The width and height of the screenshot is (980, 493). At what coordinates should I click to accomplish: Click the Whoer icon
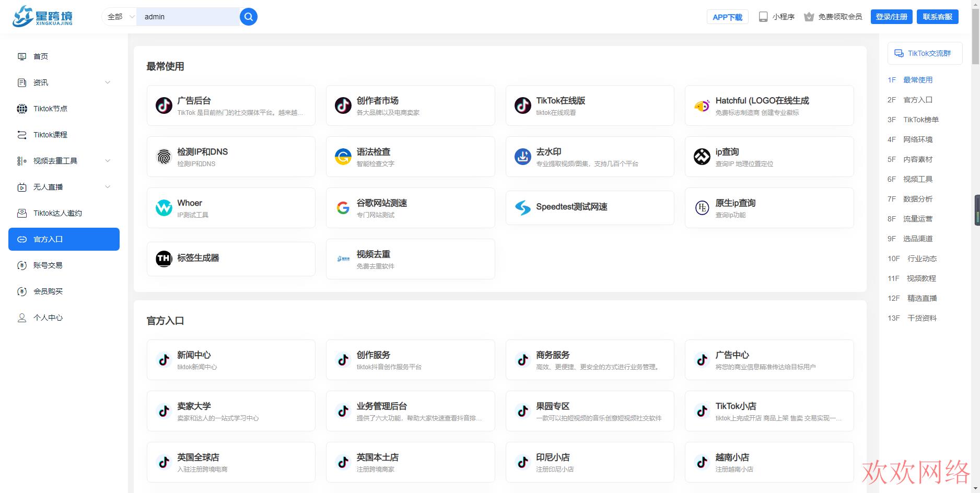point(164,208)
